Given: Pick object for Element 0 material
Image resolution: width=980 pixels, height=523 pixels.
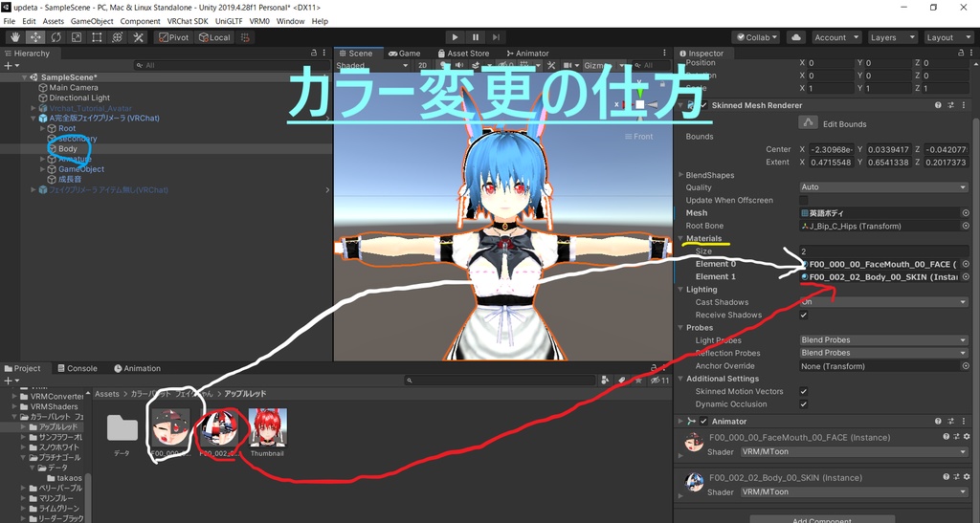Looking at the screenshot, I should pyautogui.click(x=966, y=264).
